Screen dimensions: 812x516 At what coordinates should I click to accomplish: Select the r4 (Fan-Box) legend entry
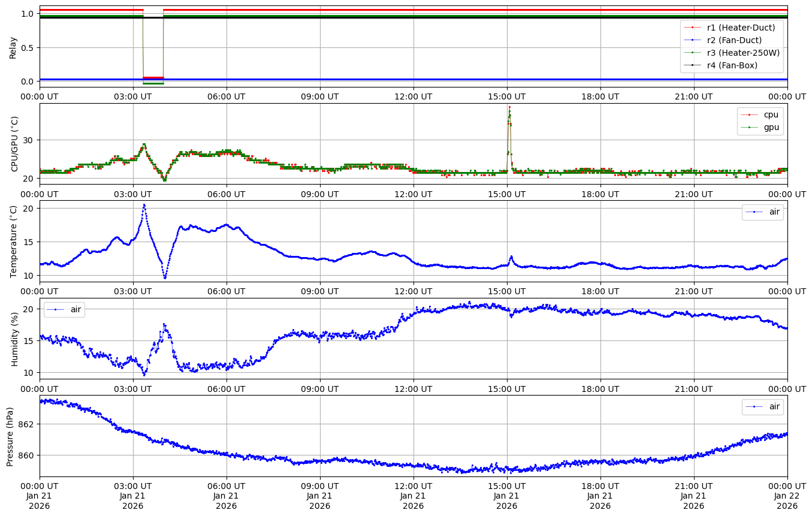[x=732, y=65]
